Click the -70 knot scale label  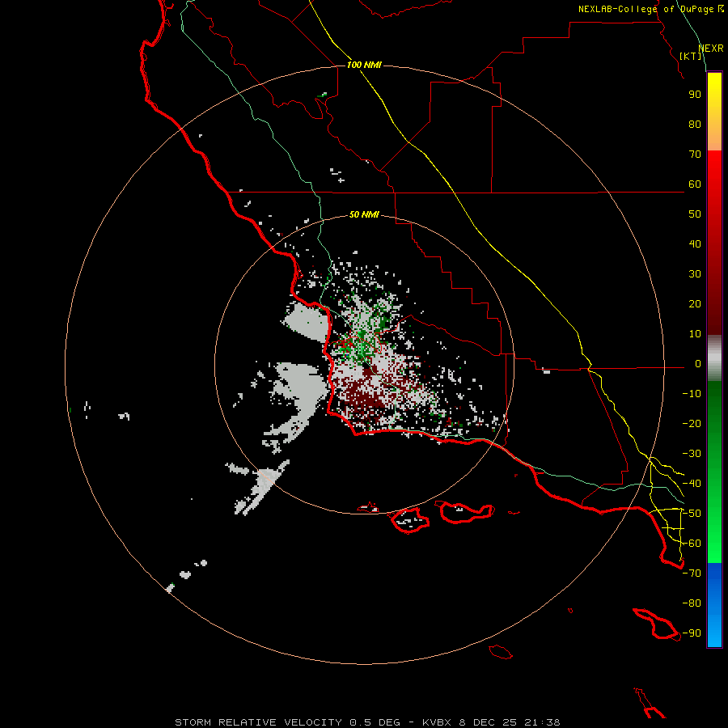[692, 574]
